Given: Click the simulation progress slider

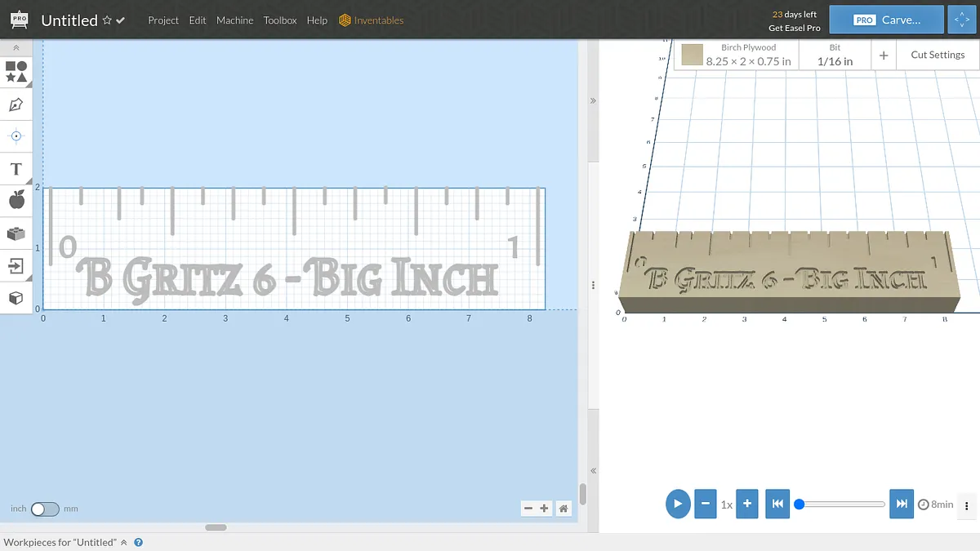Looking at the screenshot, I should pyautogui.click(x=842, y=504).
